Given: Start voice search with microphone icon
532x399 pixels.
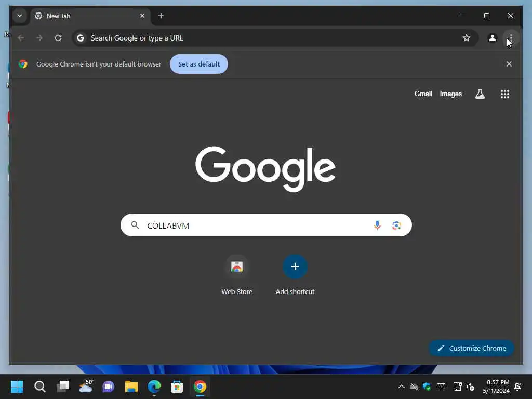Looking at the screenshot, I should tap(377, 225).
